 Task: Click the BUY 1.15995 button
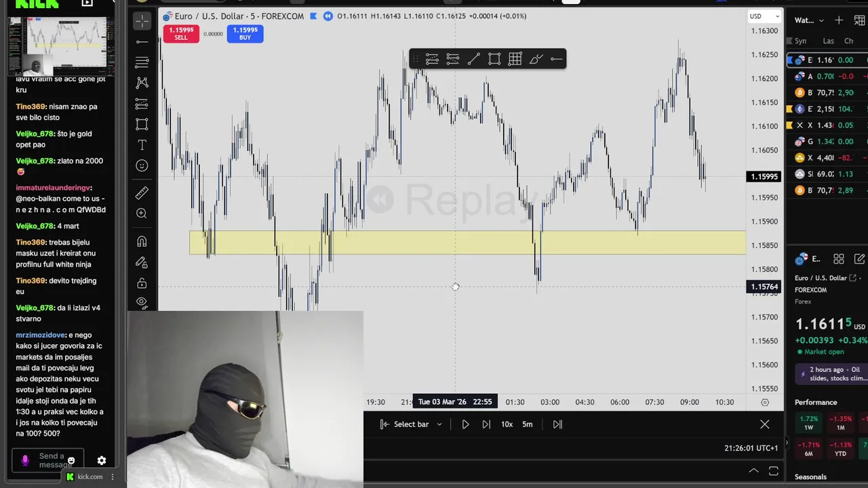point(245,34)
